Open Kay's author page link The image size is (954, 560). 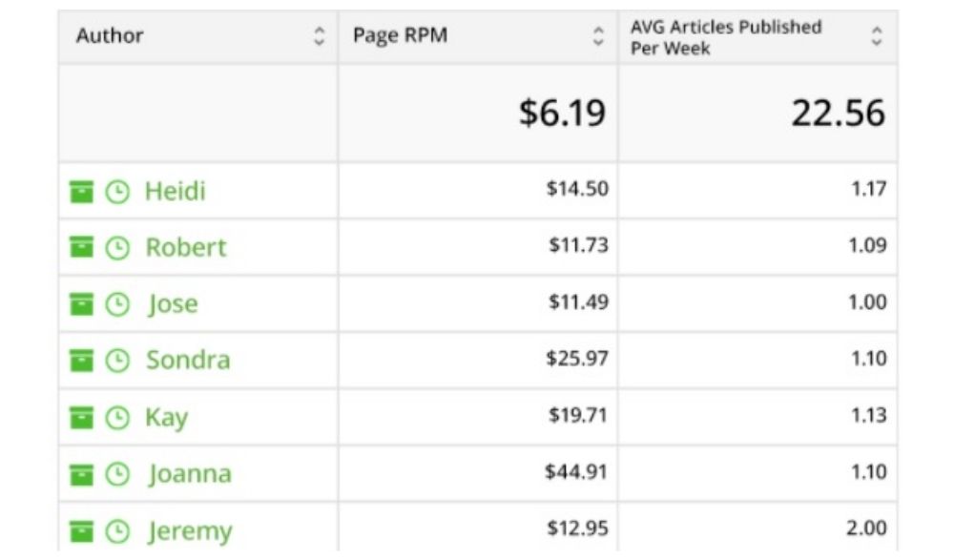click(x=167, y=417)
